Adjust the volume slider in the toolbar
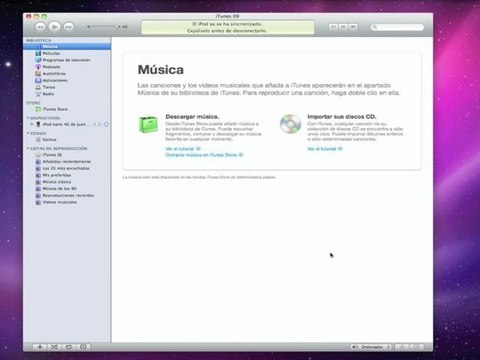 107,27
